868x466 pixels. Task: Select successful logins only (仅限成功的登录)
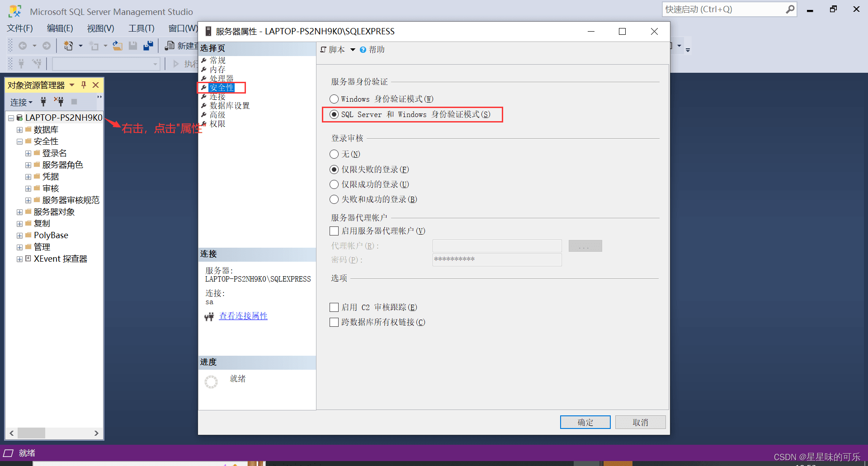point(334,184)
